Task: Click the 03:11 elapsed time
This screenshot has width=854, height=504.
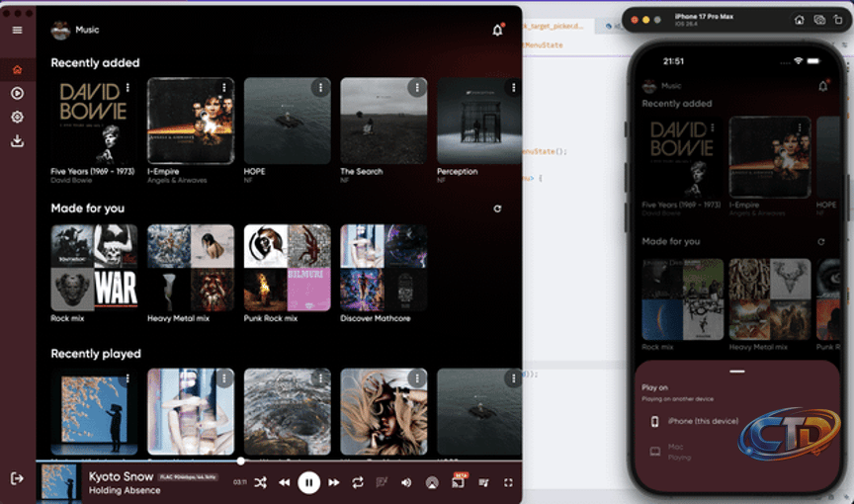Action: pos(240,482)
